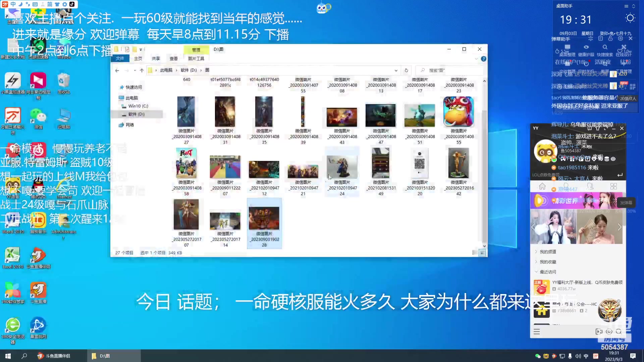Click the taskbar search magnifier
This screenshot has height=362, width=644.
coord(24,356)
